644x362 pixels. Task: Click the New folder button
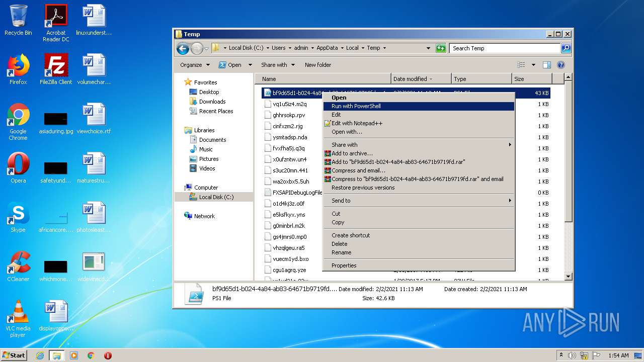pyautogui.click(x=317, y=65)
